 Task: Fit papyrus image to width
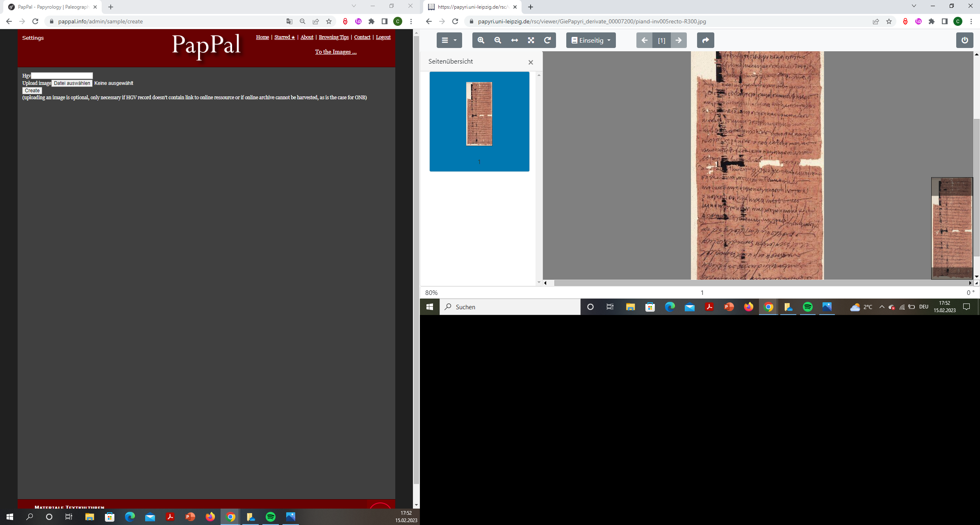[514, 40]
